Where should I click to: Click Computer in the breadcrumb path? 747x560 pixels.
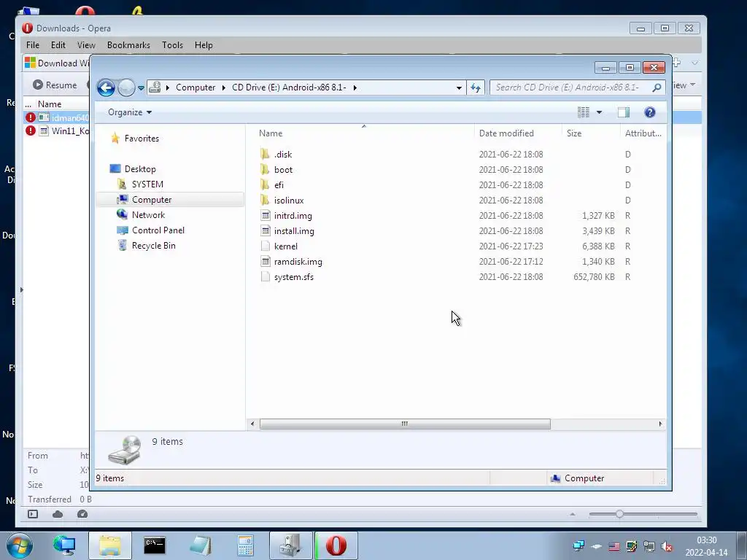click(x=196, y=87)
